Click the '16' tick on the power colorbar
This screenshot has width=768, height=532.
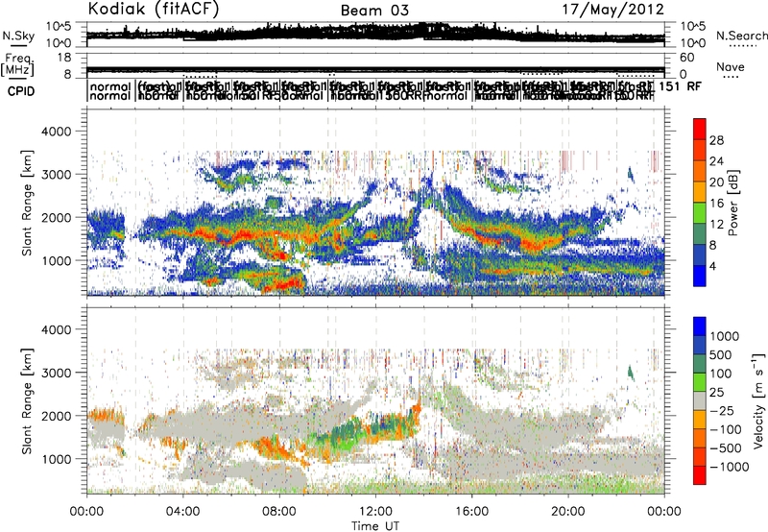pyautogui.click(x=716, y=204)
